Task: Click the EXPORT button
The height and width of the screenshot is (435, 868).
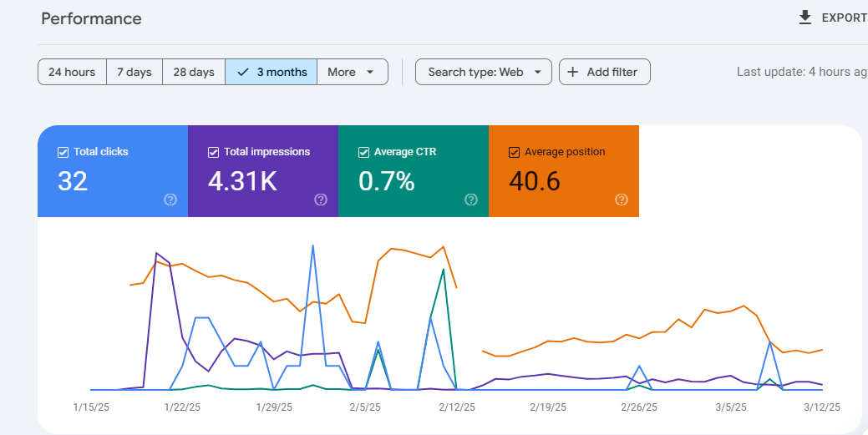Action: (x=833, y=18)
